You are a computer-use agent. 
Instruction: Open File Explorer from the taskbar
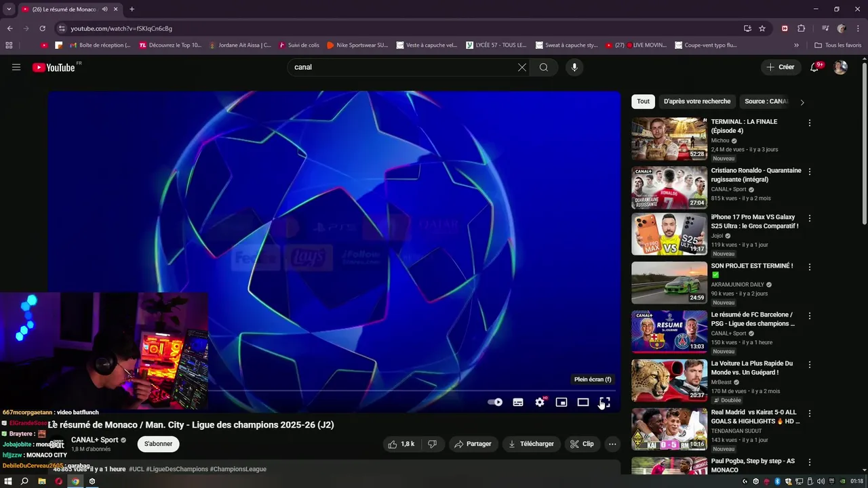pyautogui.click(x=42, y=481)
